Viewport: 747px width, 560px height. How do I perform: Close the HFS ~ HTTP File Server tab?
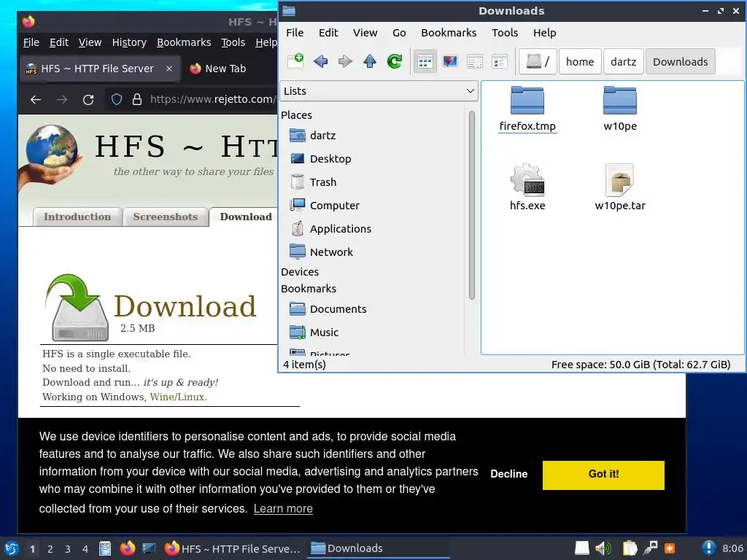point(169,69)
